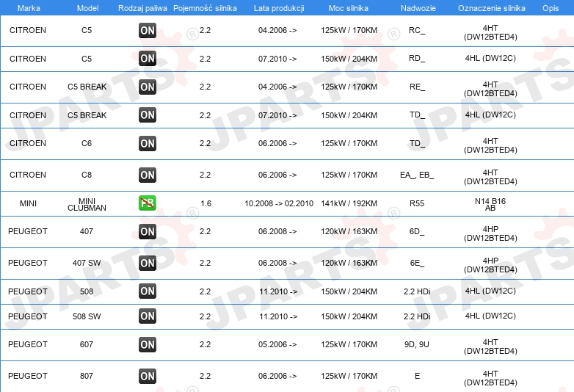Click the 05.2006 -> production date
The image size is (574, 392).
[x=277, y=344]
